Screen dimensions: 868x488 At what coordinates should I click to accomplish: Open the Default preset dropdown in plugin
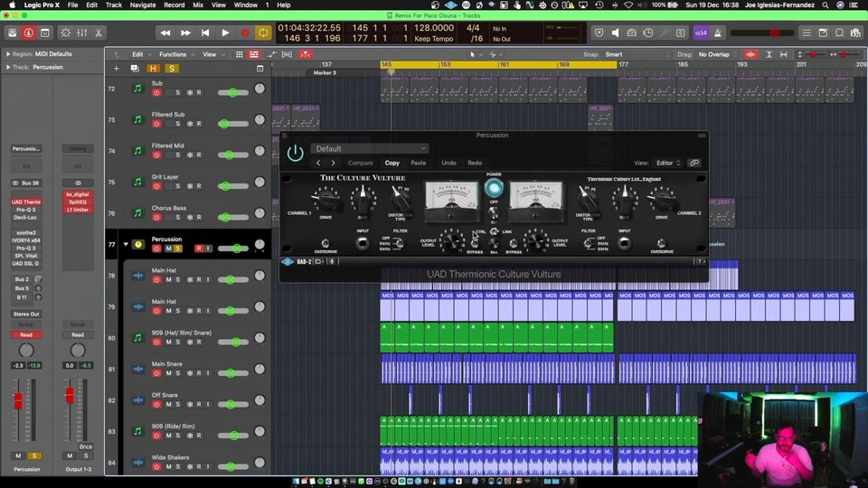369,149
